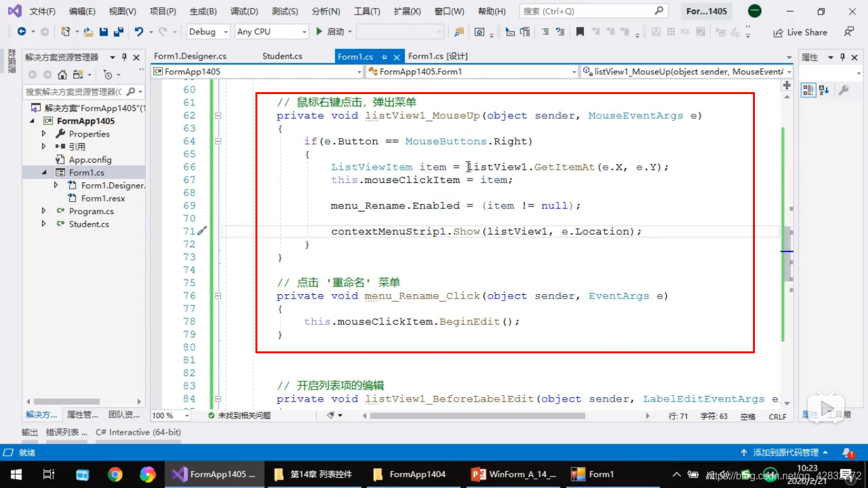Click the Uncomment selected lines icon
The width and height of the screenshot is (868, 488).
pyautogui.click(x=560, y=32)
